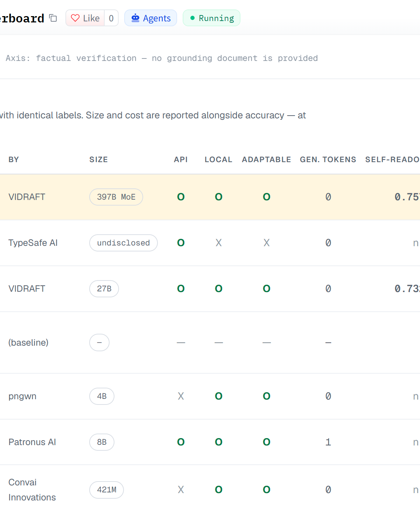Click the API X mark in pngwn row
This screenshot has width=420, height=512.
coord(181,396)
